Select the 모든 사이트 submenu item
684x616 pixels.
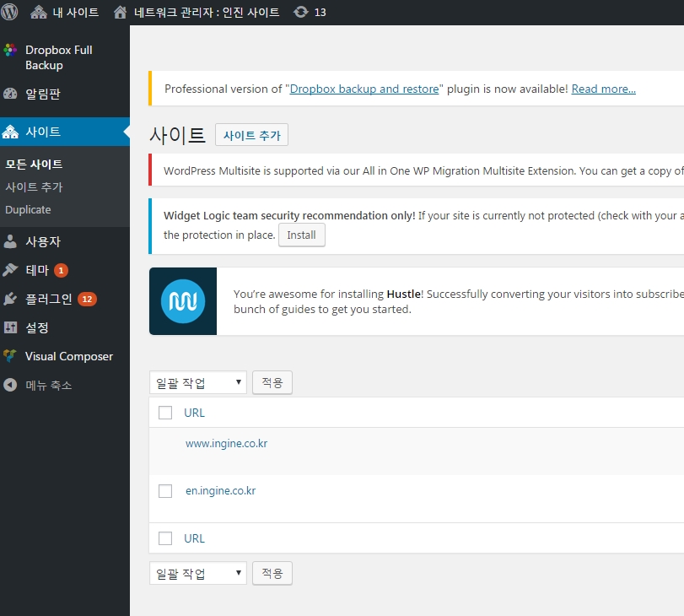tap(34, 165)
